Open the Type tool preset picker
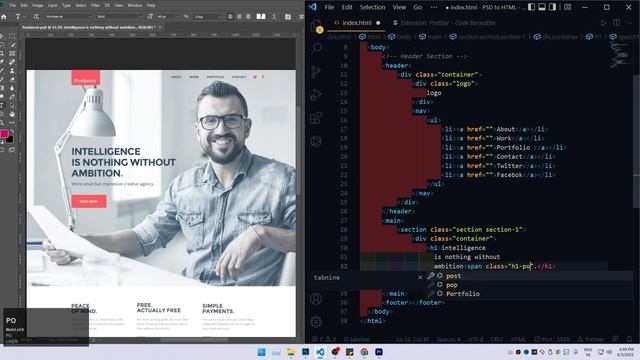The width and height of the screenshot is (640, 360). click(x=19, y=17)
